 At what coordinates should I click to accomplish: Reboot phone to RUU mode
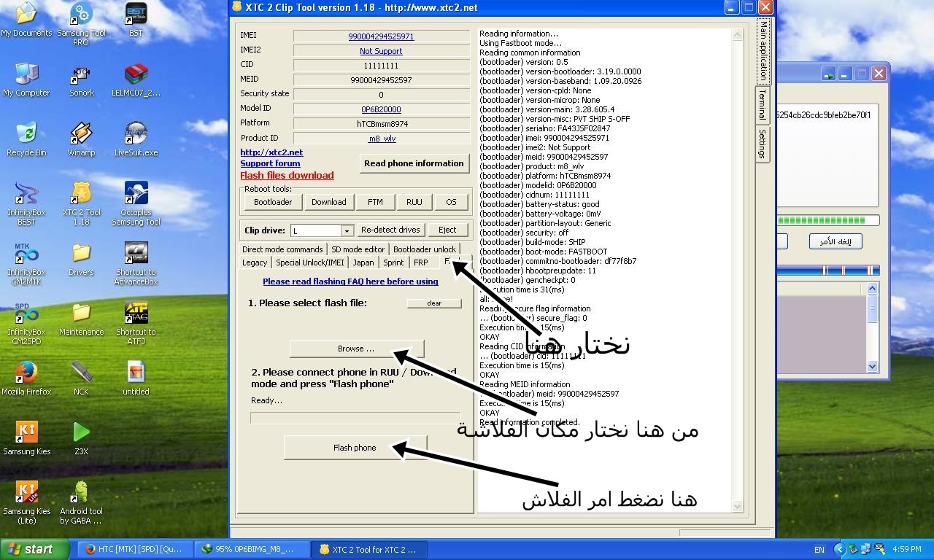pos(414,202)
